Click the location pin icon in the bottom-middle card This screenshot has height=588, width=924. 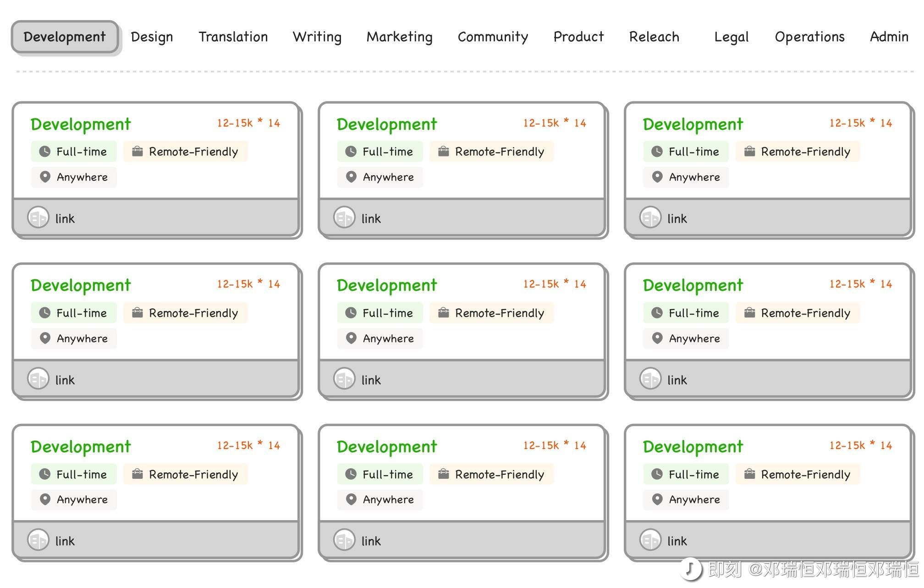[x=351, y=499]
